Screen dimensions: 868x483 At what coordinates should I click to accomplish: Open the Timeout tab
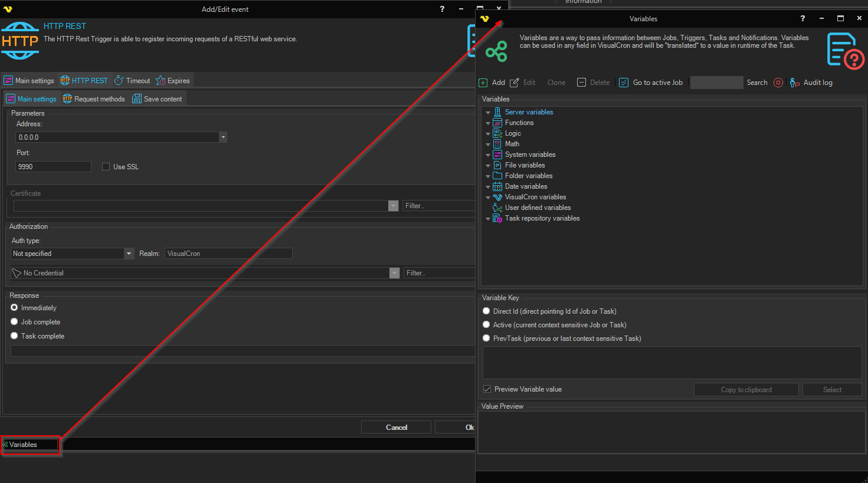click(132, 81)
